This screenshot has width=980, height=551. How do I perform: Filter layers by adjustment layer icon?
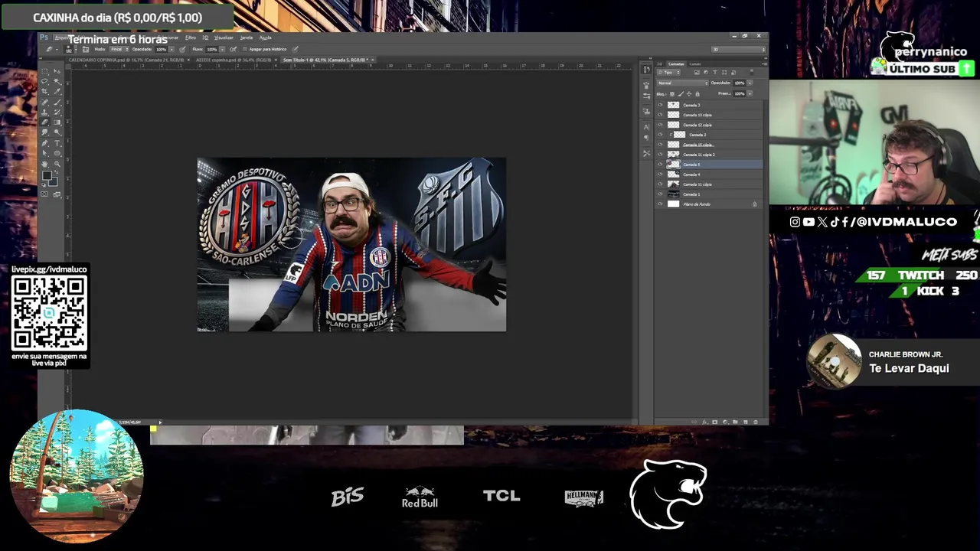pos(706,72)
